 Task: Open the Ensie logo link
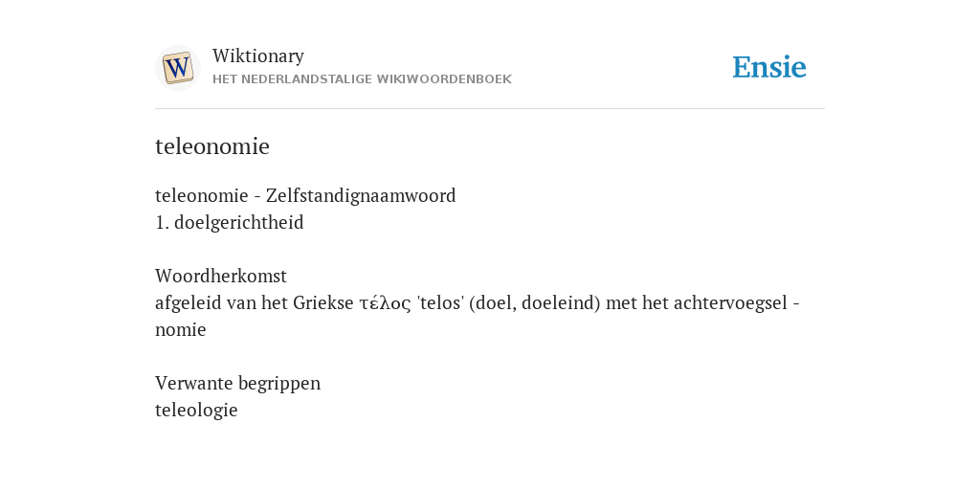769,67
